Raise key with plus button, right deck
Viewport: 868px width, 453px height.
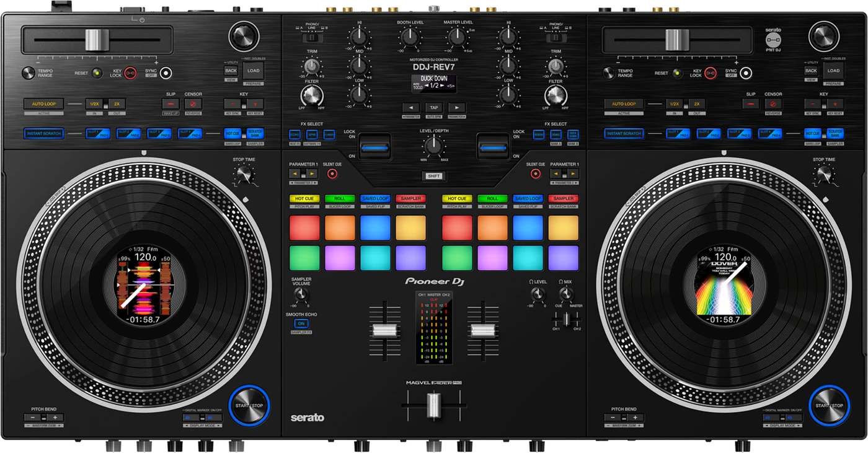(x=835, y=104)
